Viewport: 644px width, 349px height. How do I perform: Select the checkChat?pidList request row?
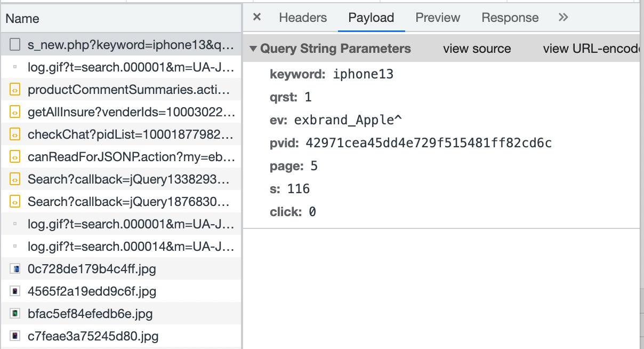click(x=120, y=134)
